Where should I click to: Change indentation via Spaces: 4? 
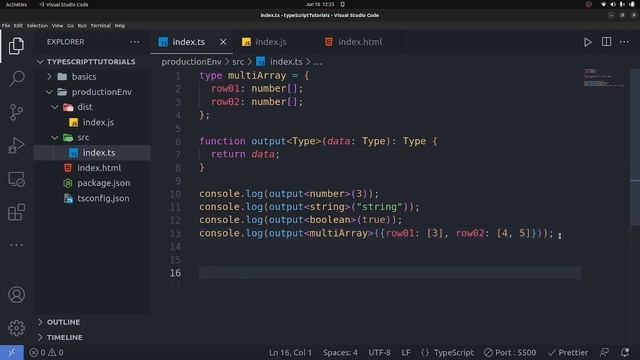340,353
